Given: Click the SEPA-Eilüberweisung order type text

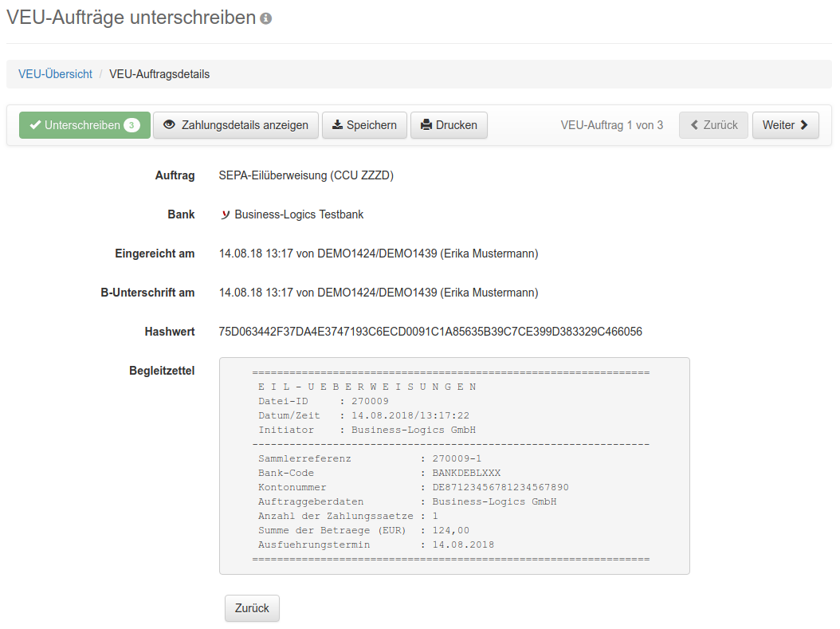Looking at the screenshot, I should [306, 175].
